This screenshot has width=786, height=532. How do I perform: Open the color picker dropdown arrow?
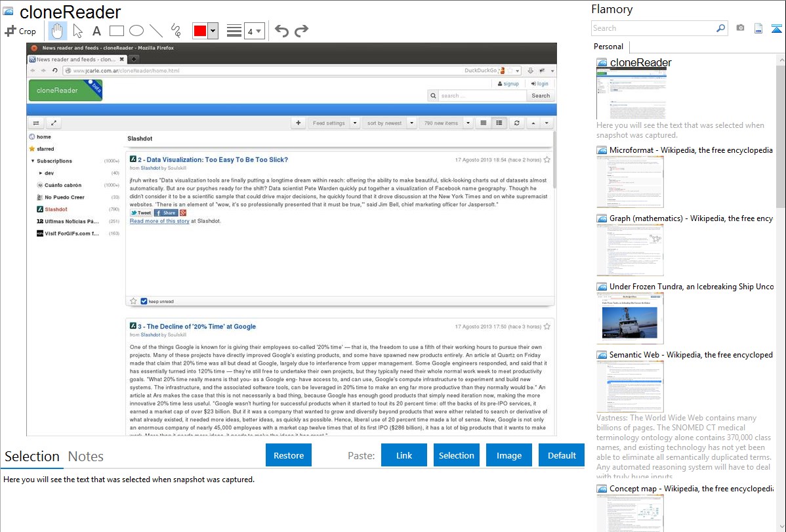[213, 31]
